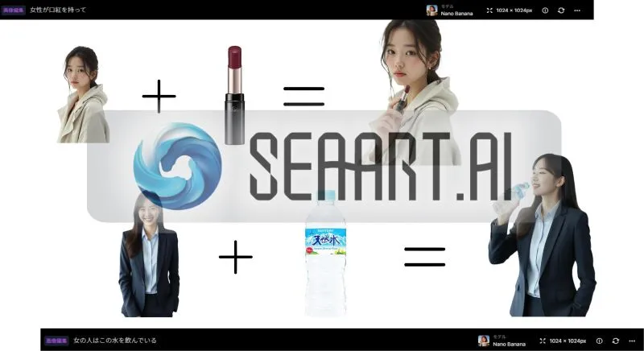
Task: Click the info icon in the 口紅 prompt bar
Action: pyautogui.click(x=545, y=10)
